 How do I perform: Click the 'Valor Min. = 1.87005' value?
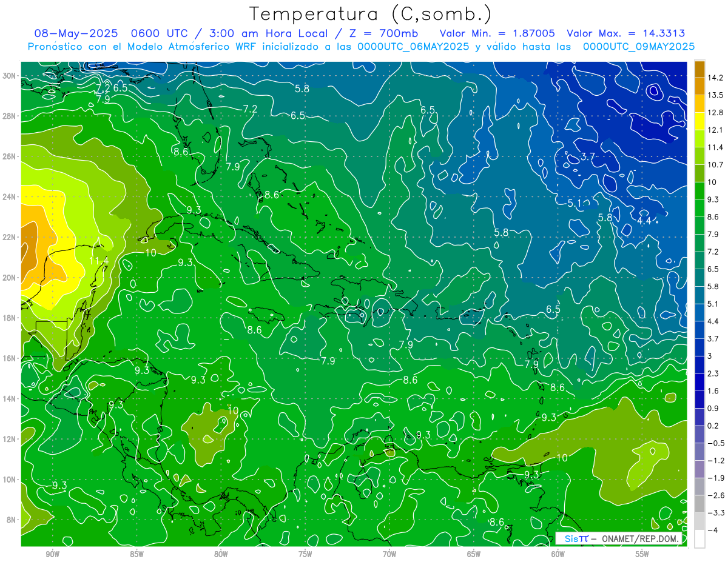[497, 33]
